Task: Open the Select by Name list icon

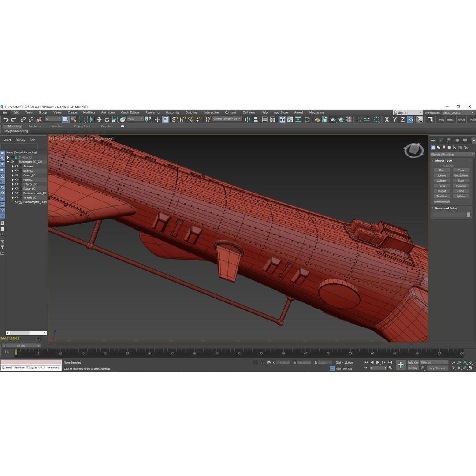Action: click(74, 119)
